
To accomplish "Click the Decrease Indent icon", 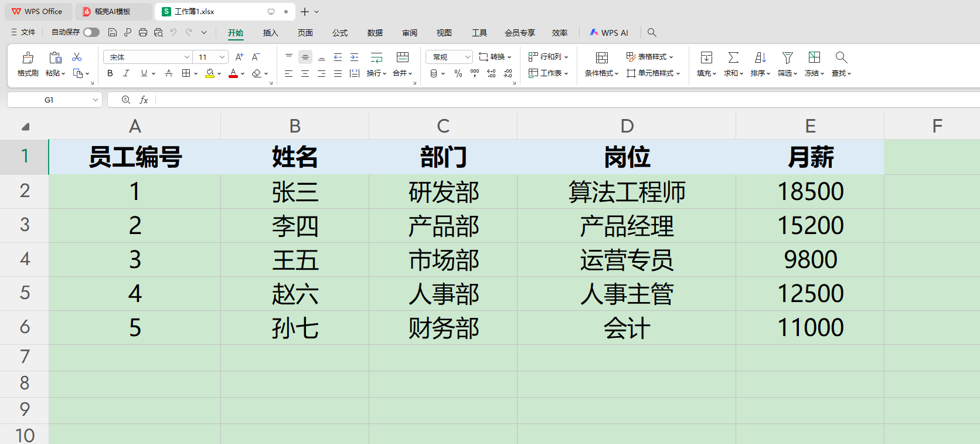I will (338, 57).
